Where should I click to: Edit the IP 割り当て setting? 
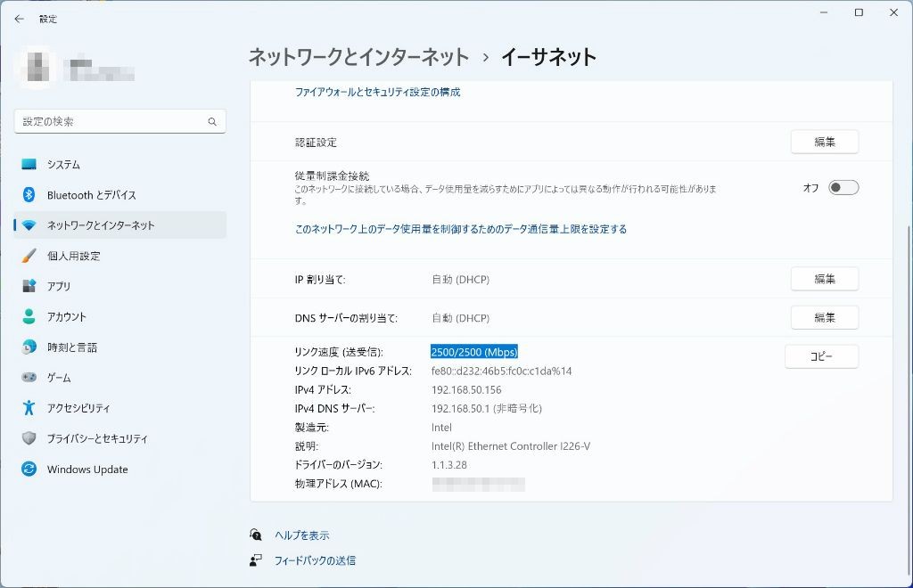824,280
